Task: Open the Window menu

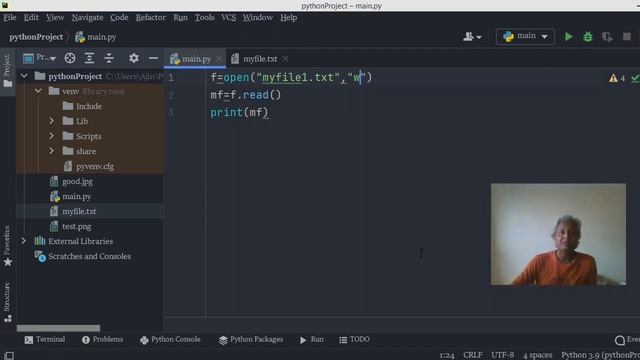Action: click(x=258, y=18)
